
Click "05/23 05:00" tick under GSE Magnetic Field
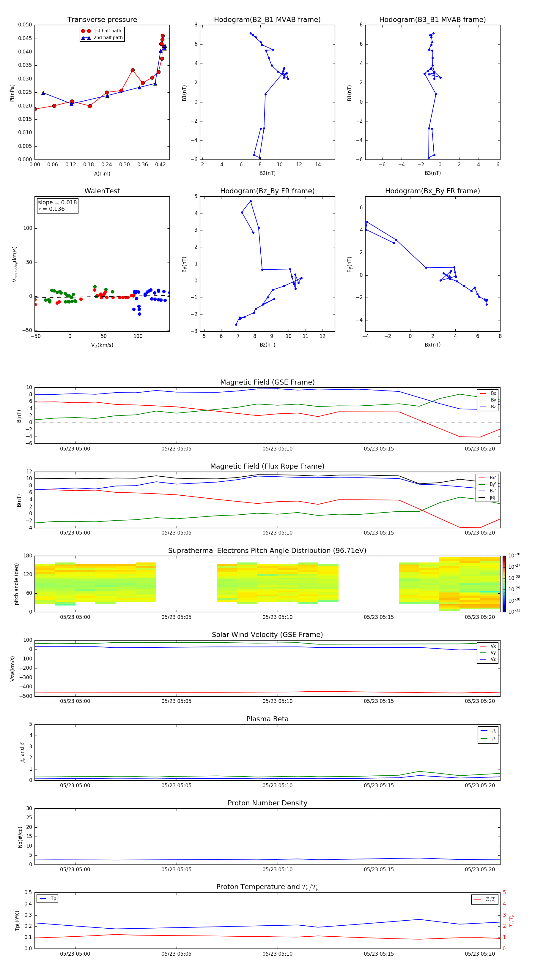coord(75,449)
